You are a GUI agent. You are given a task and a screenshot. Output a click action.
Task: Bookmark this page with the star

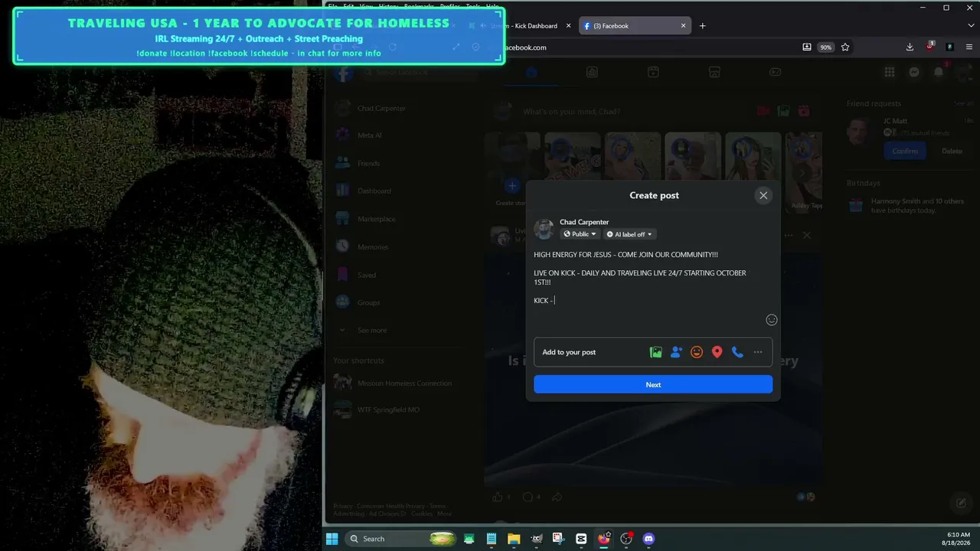pos(845,47)
